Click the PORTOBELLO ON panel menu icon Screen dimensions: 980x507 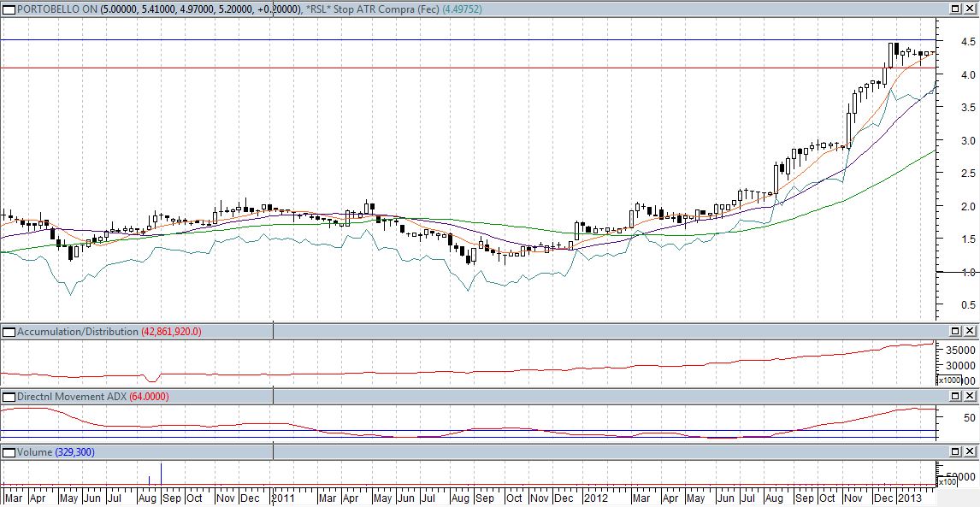tap(8, 8)
